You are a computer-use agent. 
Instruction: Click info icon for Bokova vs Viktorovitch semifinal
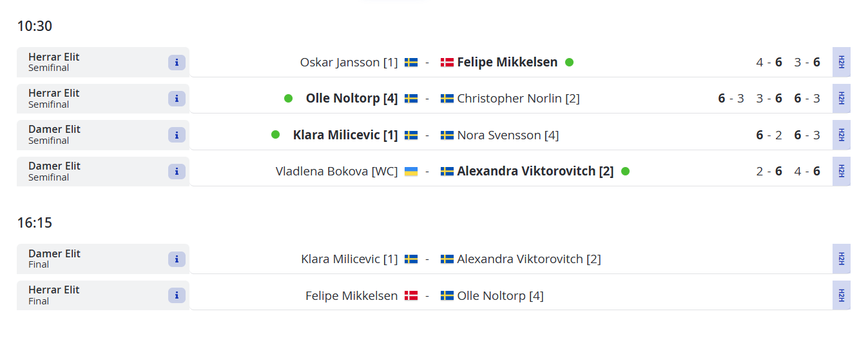point(177,172)
